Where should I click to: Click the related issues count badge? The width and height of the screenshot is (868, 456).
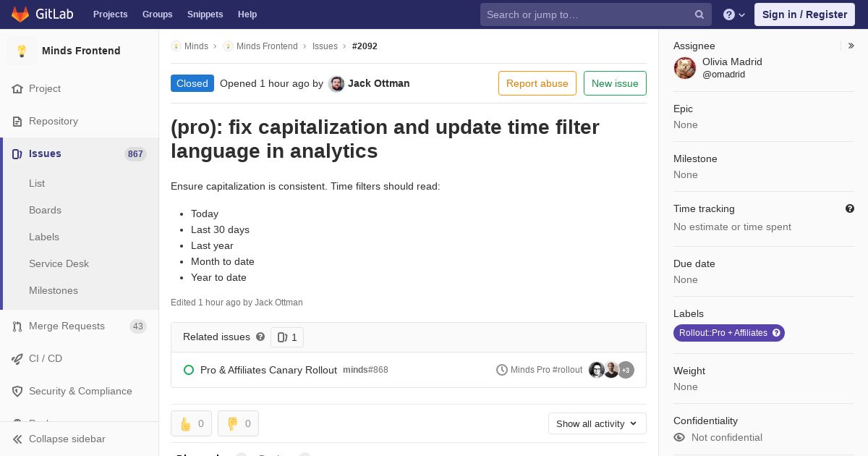[x=287, y=337]
